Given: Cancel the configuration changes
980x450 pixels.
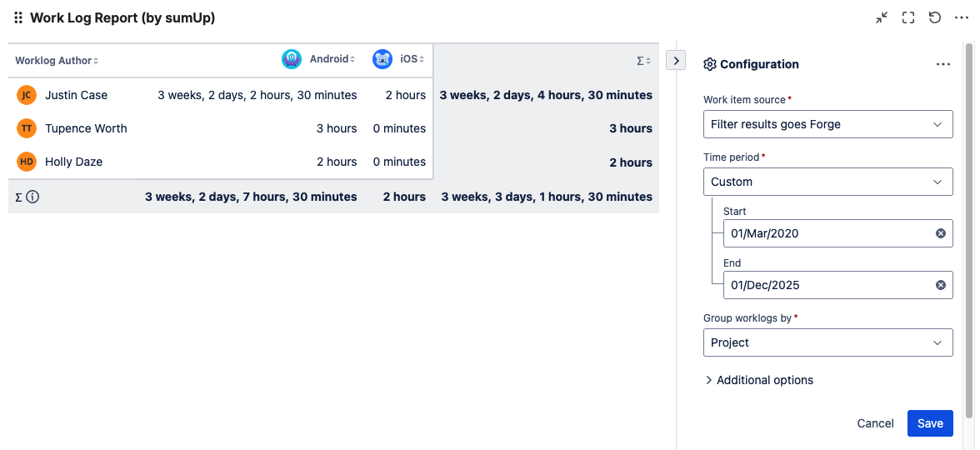Looking at the screenshot, I should click(875, 423).
